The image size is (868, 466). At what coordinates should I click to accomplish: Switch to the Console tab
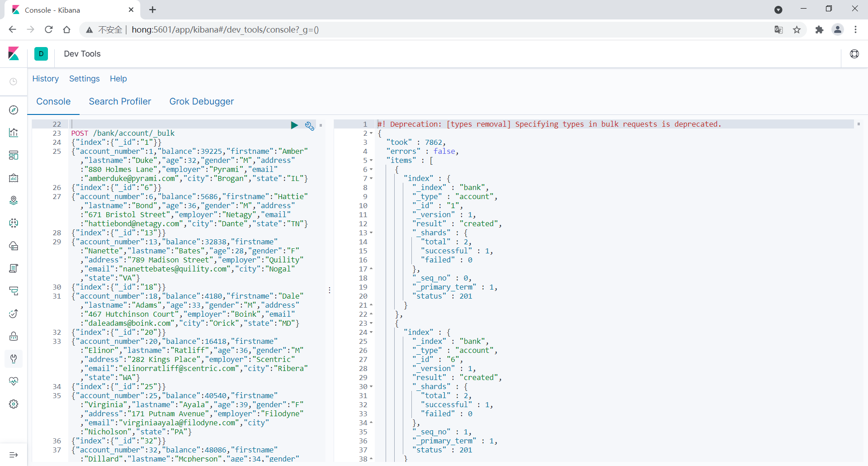(x=53, y=101)
